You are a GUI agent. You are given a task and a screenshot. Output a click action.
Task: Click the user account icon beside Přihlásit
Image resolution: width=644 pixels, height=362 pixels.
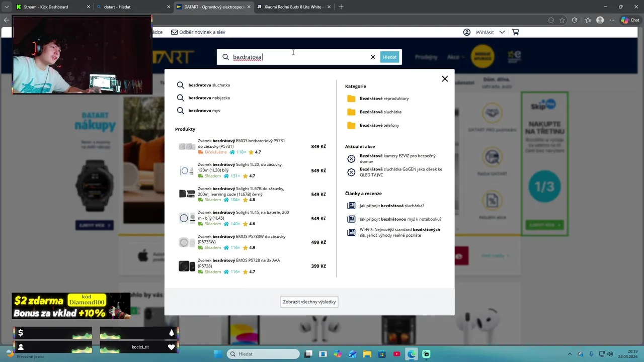[x=467, y=32]
